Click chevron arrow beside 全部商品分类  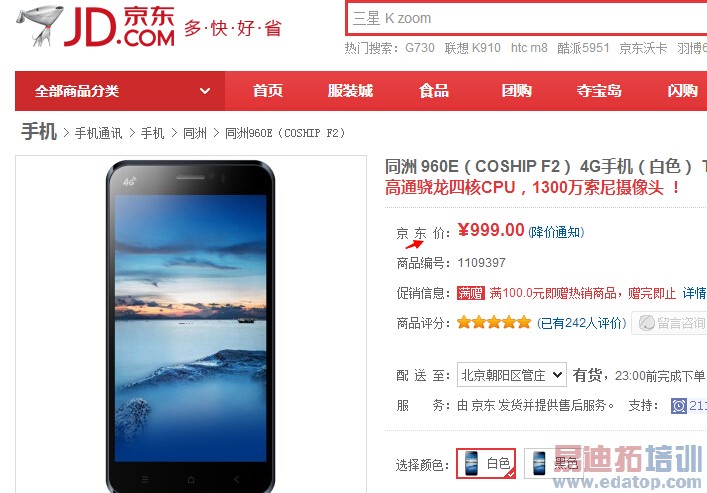pyautogui.click(x=205, y=91)
